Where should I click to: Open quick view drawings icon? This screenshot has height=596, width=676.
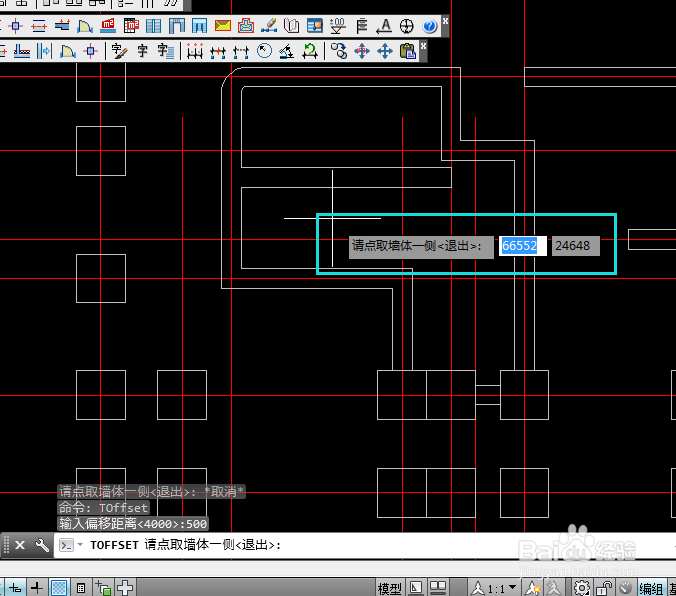[x=438, y=588]
